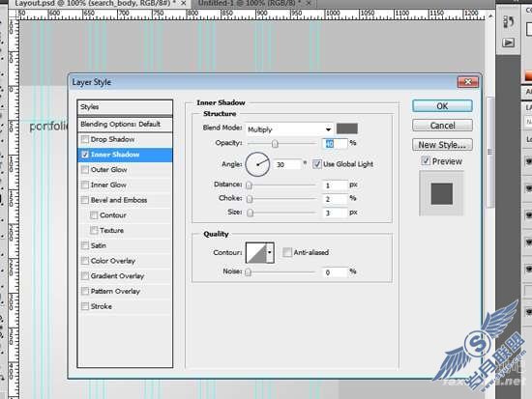532x399 pixels.
Task: Enable the Contour sub-option checkbox
Action: tap(94, 215)
